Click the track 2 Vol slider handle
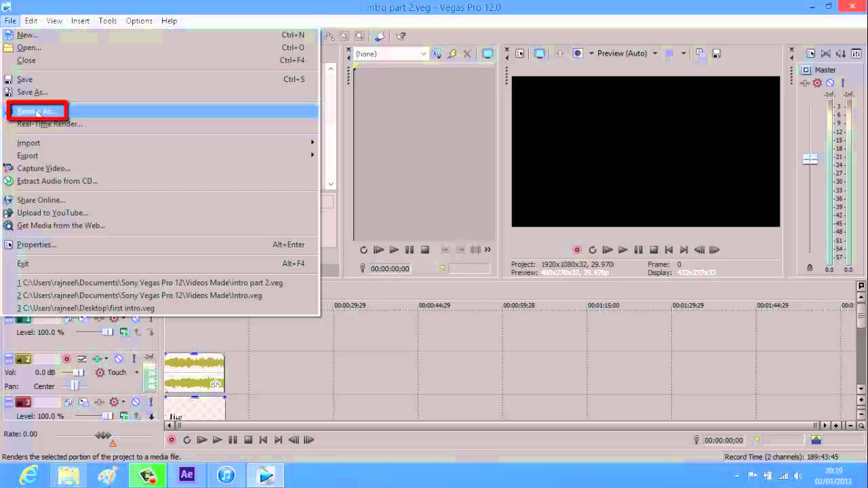The width and height of the screenshot is (868, 488). (79, 373)
